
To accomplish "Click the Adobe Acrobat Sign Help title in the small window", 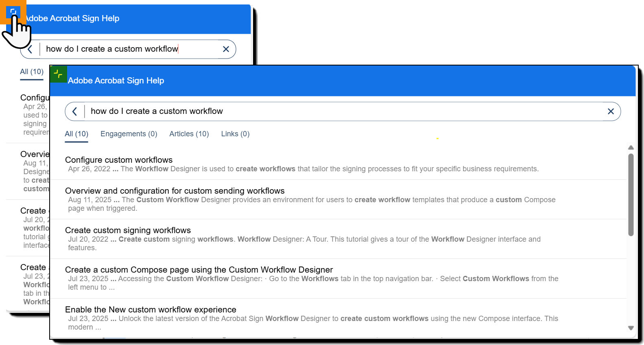I will click(x=72, y=18).
